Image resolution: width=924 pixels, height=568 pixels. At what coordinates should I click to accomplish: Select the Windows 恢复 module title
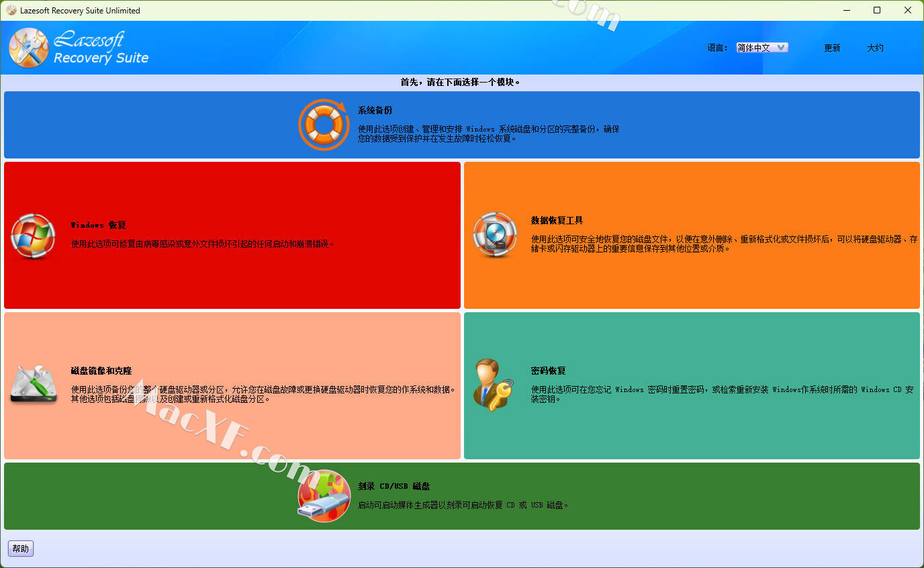[98, 225]
